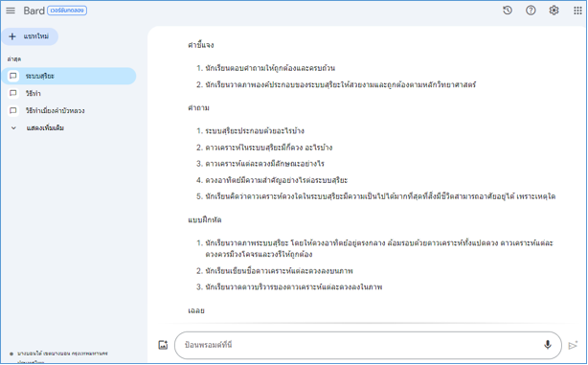Open the ระบบสุริยะ recent chat
The width and height of the screenshot is (588, 365).
(x=69, y=76)
